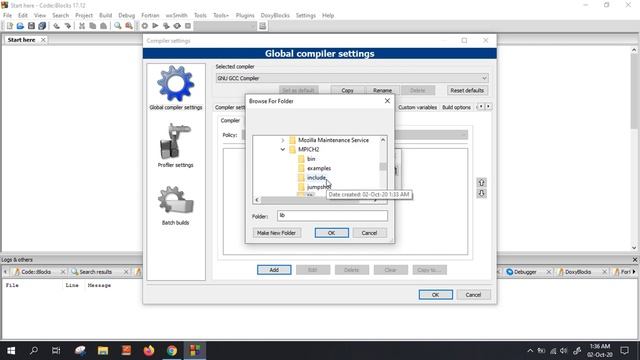Screen dimensions: 640x360
Task: Click the Build and run toolbar icon
Action: [166, 26]
